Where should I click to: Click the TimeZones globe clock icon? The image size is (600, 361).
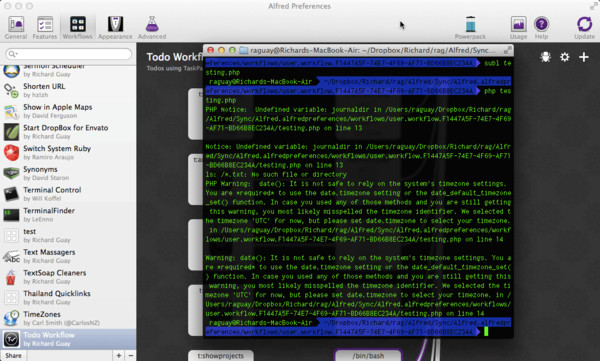[11, 318]
